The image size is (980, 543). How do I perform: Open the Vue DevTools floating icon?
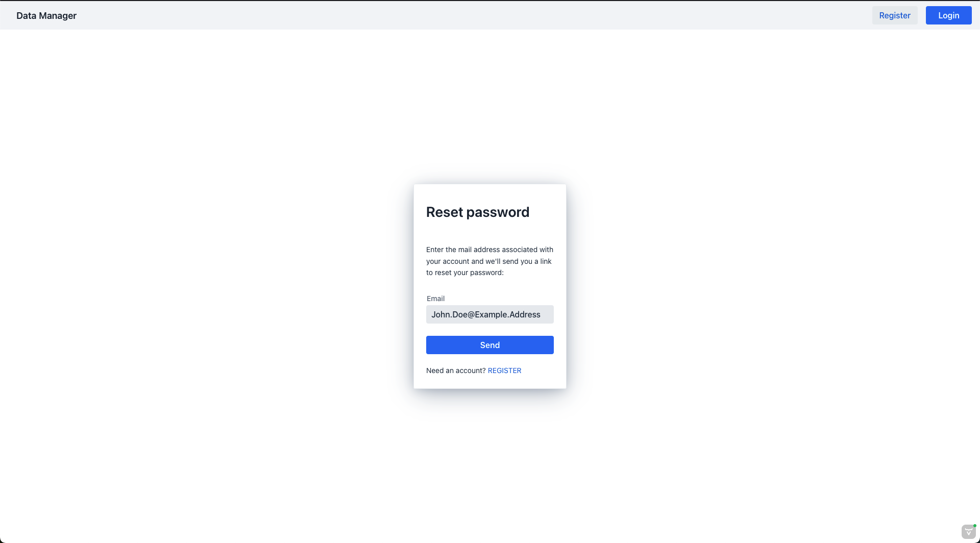pos(968,532)
